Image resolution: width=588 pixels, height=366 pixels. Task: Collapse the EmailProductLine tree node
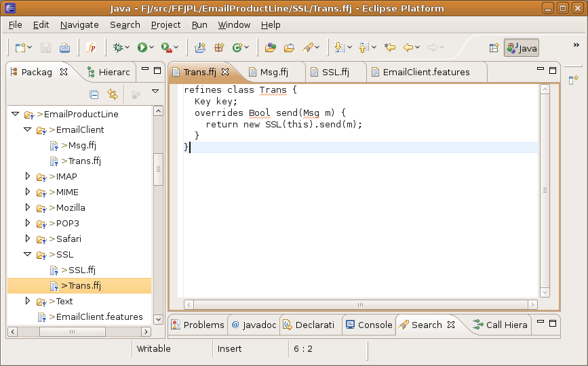(x=15, y=114)
